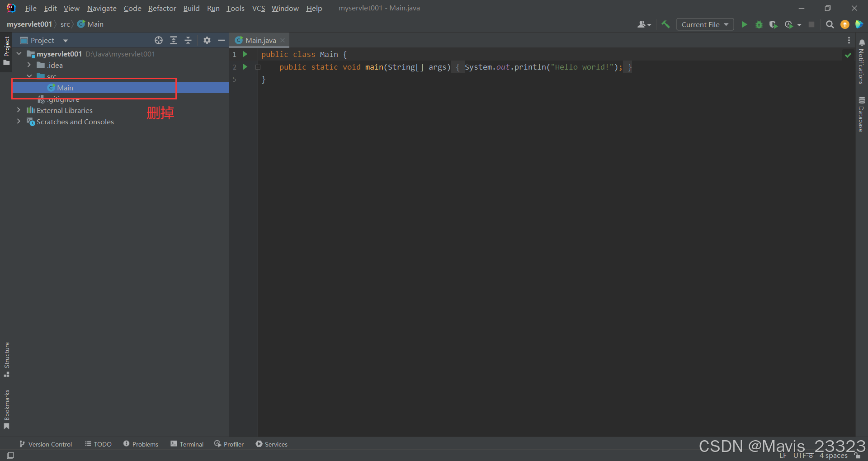This screenshot has width=868, height=461.
Task: Open the Structure tool window
Action: [x=7, y=359]
